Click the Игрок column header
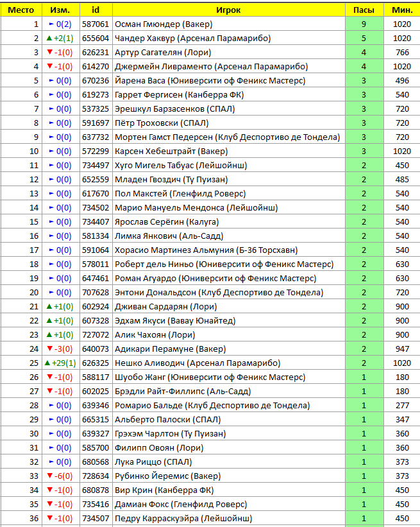Screen dimensions: 420x527 (229, 10)
